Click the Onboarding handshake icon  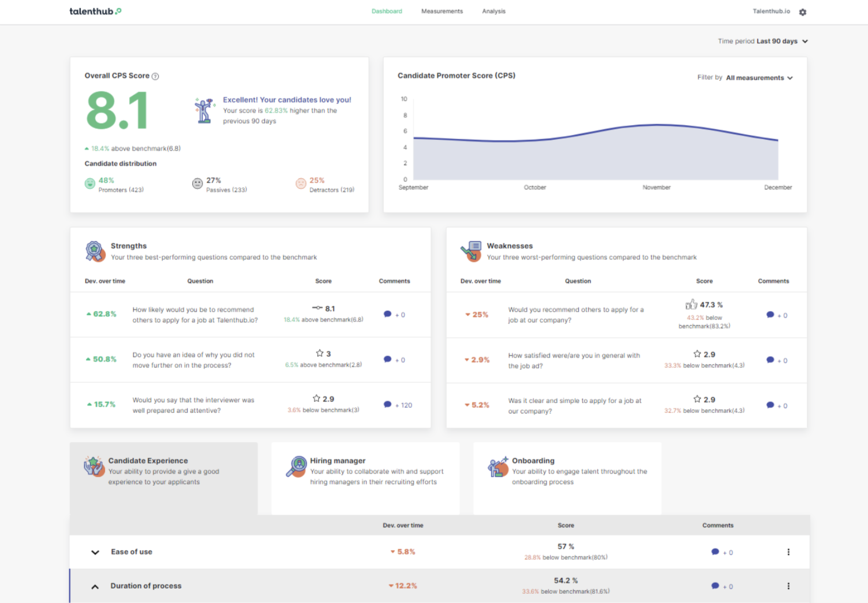click(497, 468)
